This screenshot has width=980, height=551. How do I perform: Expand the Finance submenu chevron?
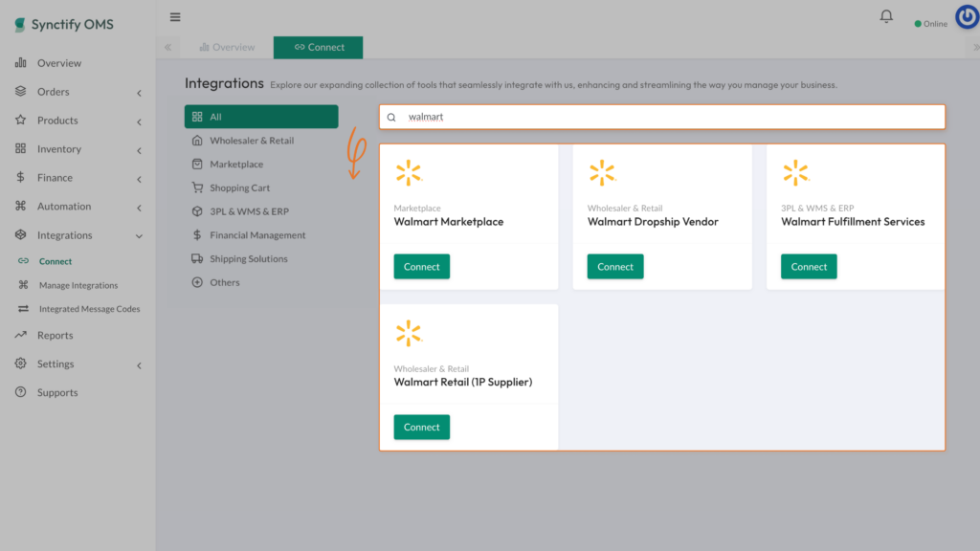[140, 179]
